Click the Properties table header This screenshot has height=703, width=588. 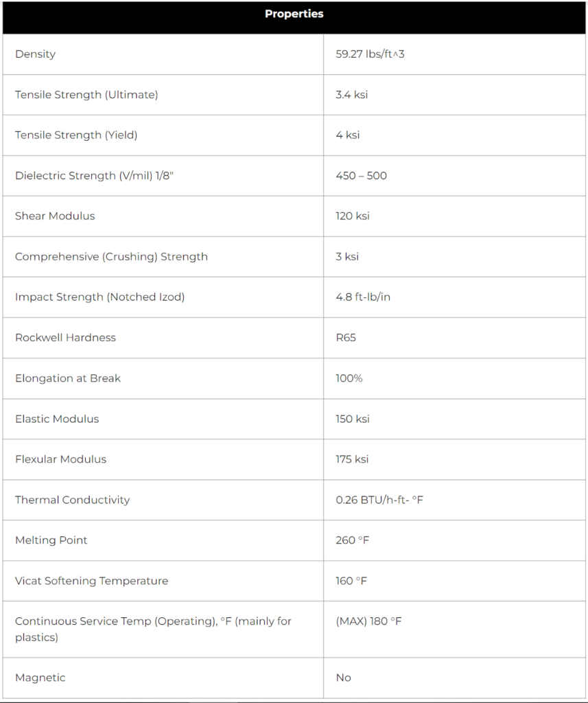[294, 14]
